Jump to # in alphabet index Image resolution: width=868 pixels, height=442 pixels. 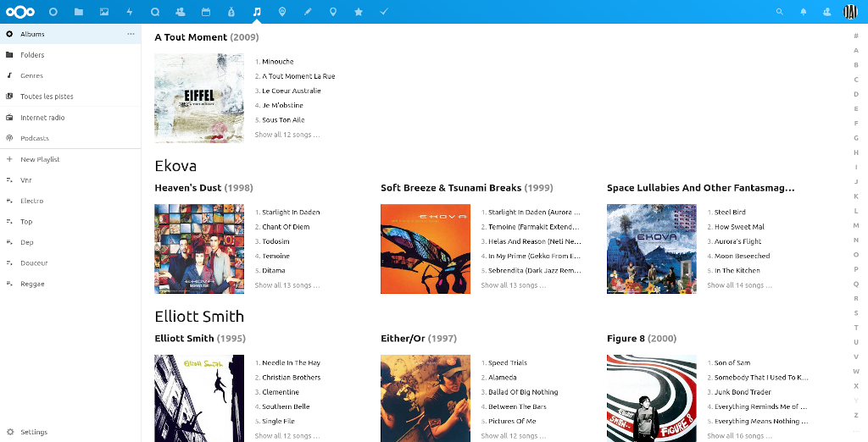pos(856,36)
